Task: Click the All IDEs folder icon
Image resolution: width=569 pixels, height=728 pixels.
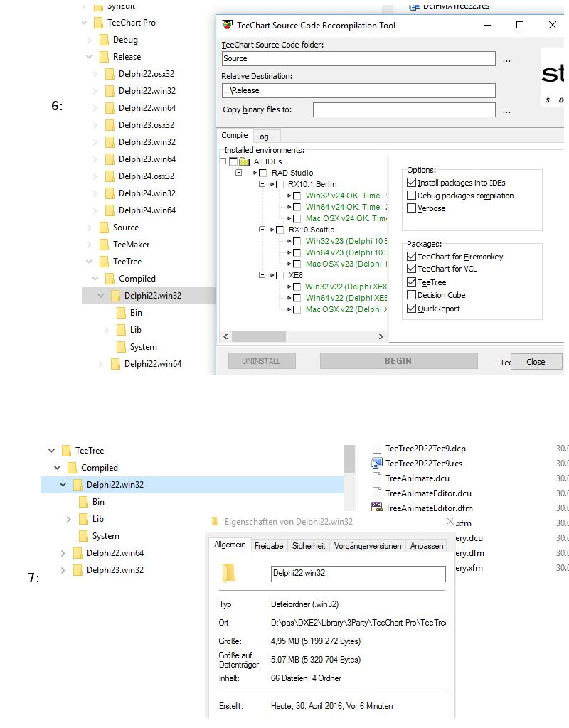Action: (x=245, y=161)
